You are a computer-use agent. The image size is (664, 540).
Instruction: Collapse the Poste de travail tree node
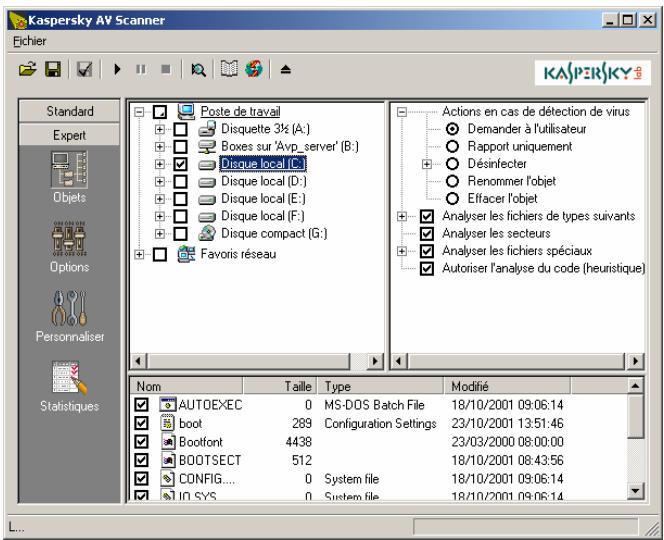point(139,112)
